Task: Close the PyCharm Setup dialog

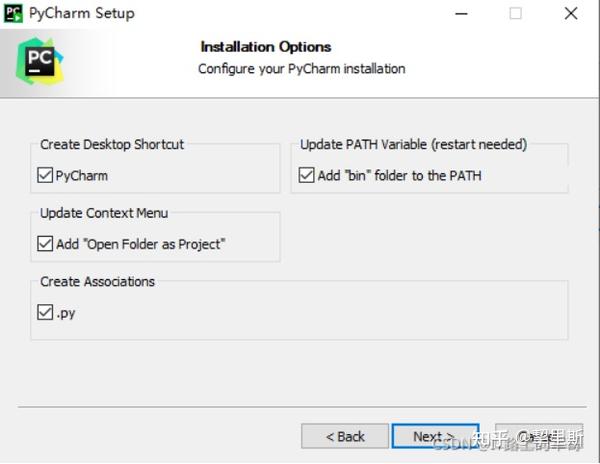Action: click(570, 14)
